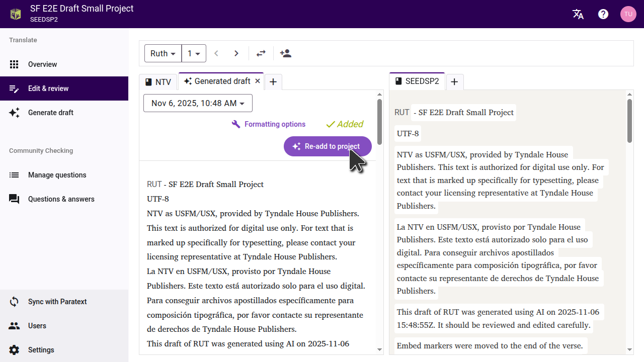
Task: Click the add user share icon
Action: 285,53
